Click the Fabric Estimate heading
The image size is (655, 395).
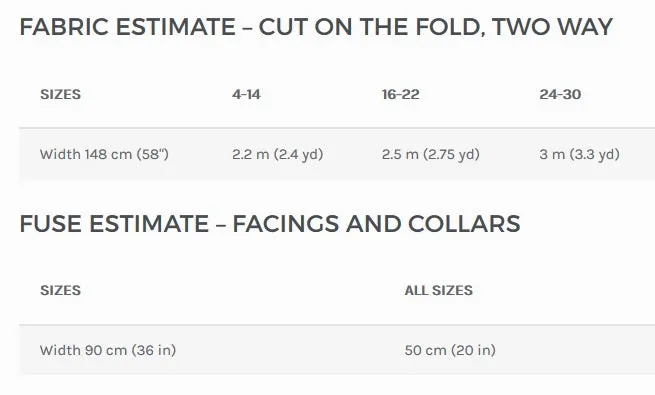tap(316, 27)
